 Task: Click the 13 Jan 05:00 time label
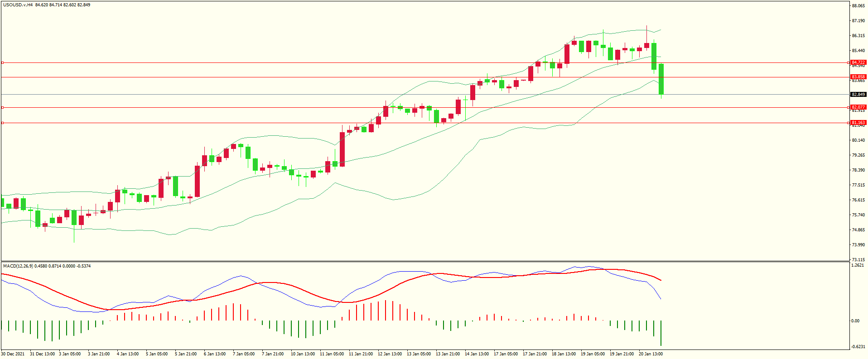click(419, 354)
